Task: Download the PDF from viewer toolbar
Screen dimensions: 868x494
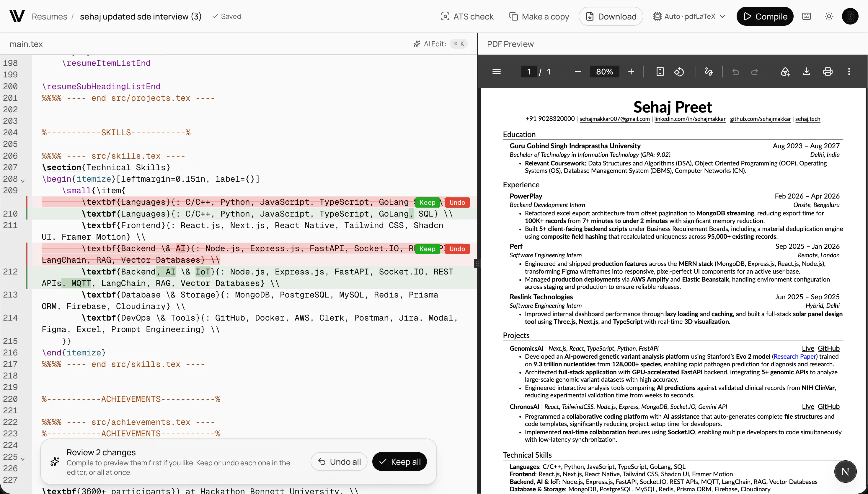Action: (806, 71)
